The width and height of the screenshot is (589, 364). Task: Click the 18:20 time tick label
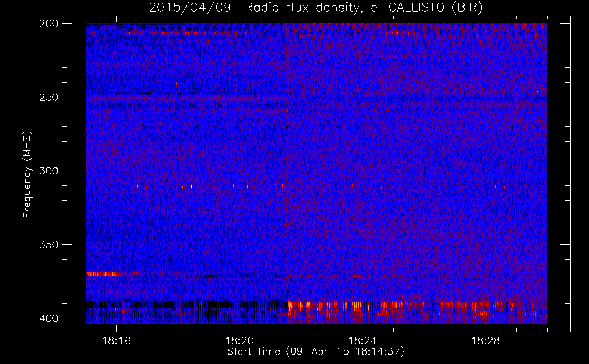click(240, 341)
